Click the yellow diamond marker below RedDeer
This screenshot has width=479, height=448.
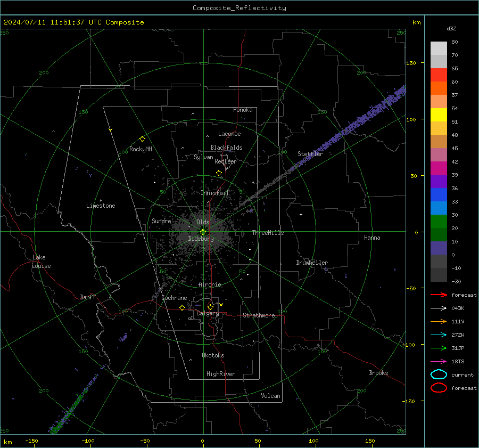[219, 173]
